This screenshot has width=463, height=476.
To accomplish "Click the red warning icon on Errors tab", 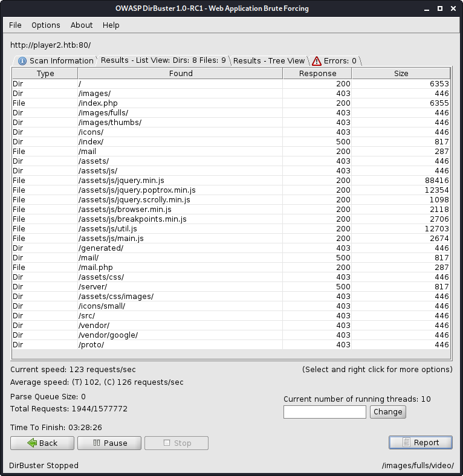I will (x=317, y=61).
